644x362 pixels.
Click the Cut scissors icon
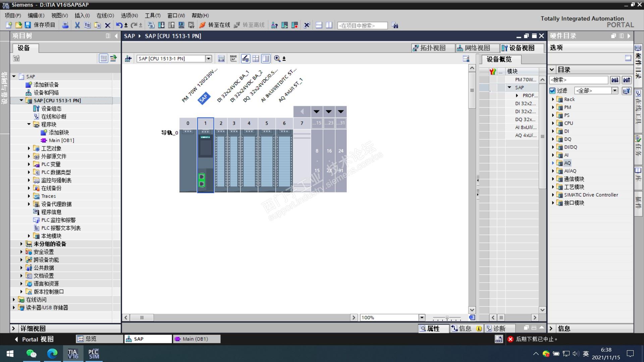[x=77, y=25]
